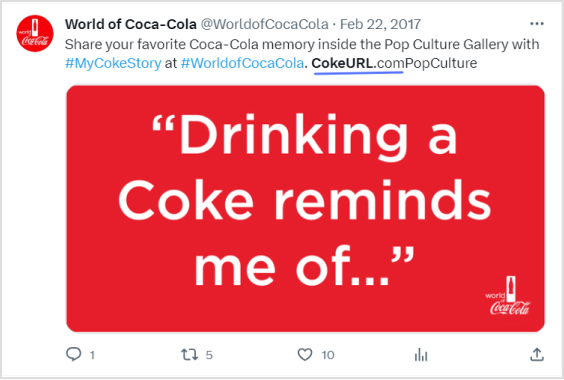
Task: Open the World of Coca-Cola profile avatar
Action: (35, 33)
